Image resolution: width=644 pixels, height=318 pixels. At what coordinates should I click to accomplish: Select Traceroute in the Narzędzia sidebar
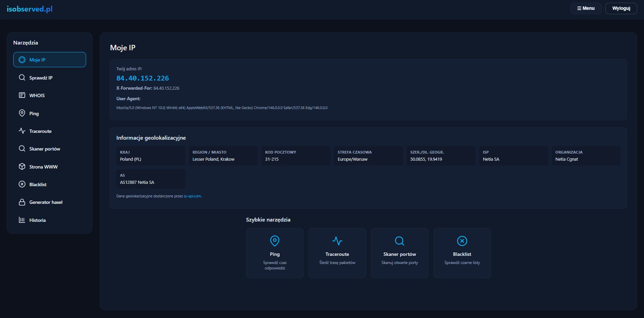tap(50, 131)
